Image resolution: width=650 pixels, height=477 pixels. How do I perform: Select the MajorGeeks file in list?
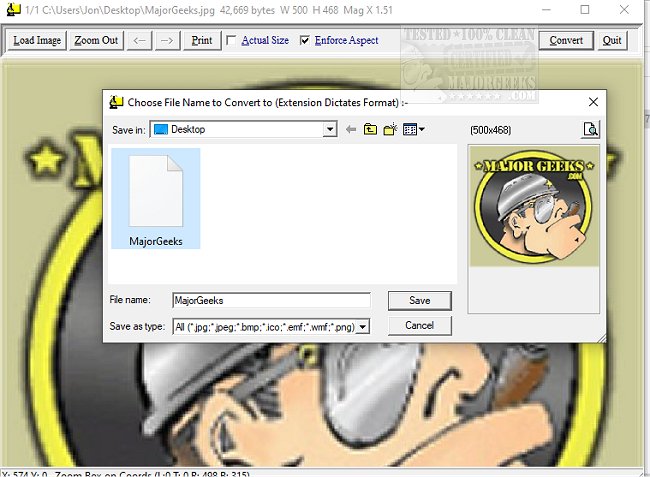(x=155, y=199)
